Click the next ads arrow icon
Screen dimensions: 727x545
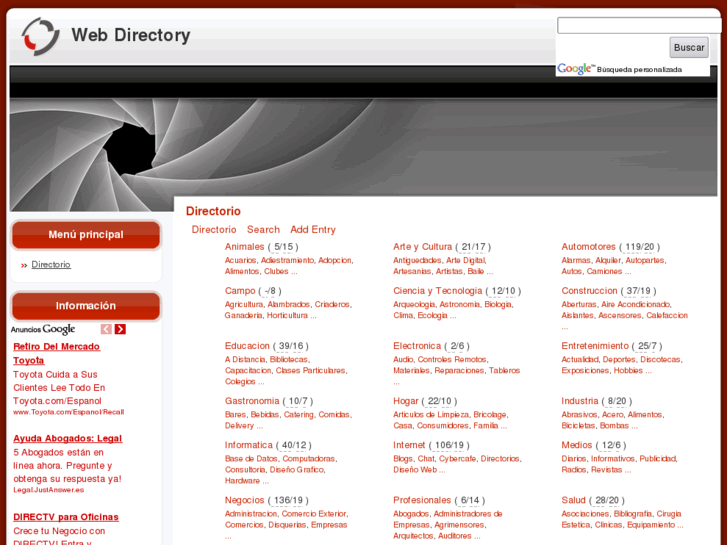point(120,329)
